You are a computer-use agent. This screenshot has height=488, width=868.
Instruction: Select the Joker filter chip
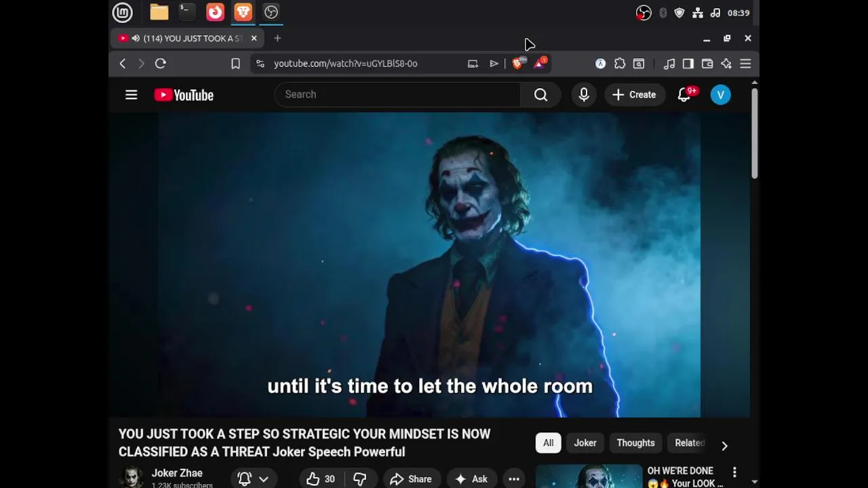585,443
